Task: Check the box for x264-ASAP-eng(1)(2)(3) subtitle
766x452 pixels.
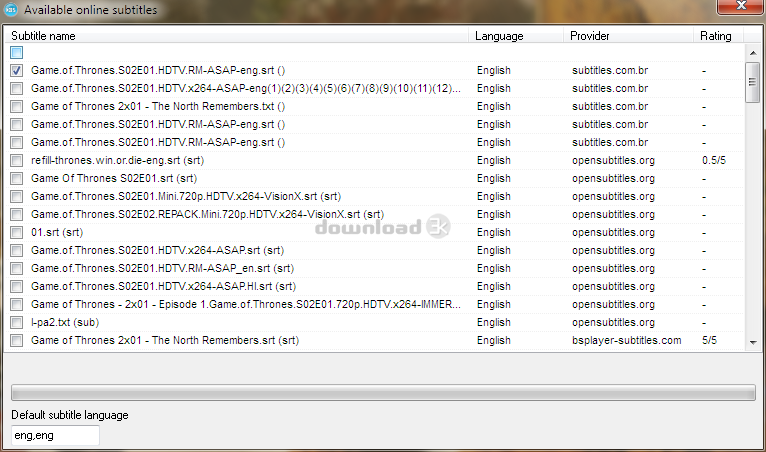Action: click(x=17, y=88)
